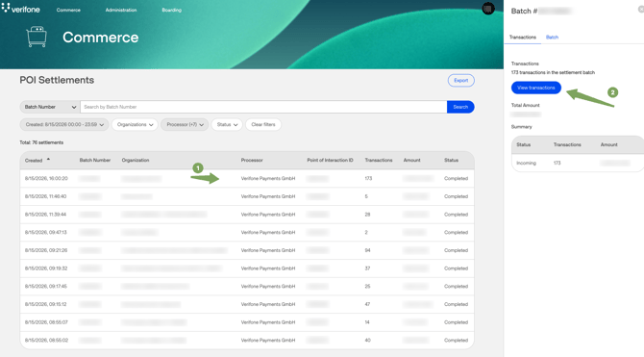This screenshot has width=644, height=357.
Task: Open the Commerce menu
Action: tap(68, 10)
